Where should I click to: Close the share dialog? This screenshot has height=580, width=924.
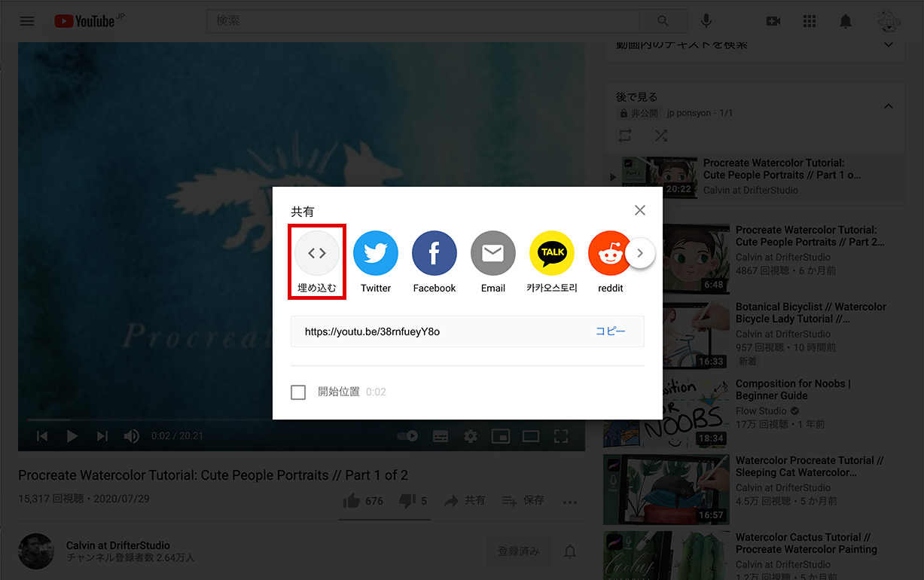639,210
